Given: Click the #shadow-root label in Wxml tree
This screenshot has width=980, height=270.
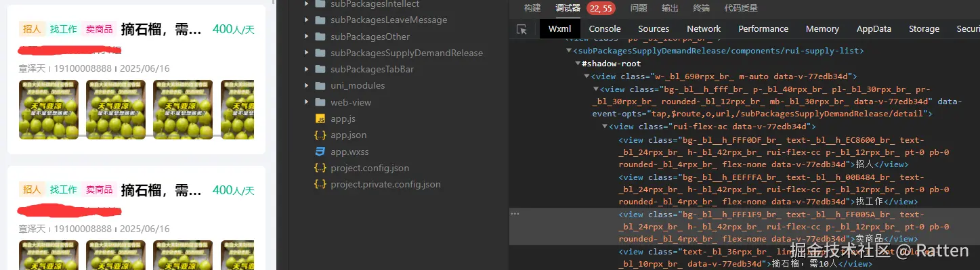Looking at the screenshot, I should [611, 64].
